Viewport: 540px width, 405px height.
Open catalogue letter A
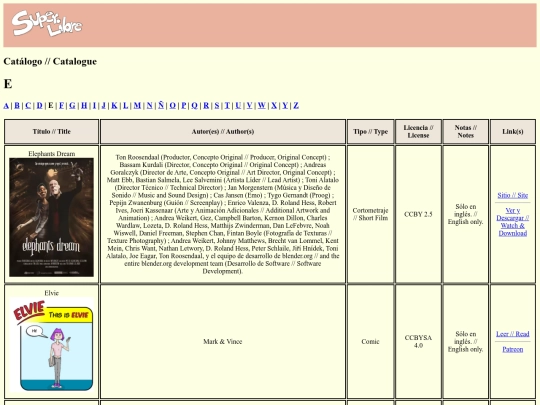(6, 105)
